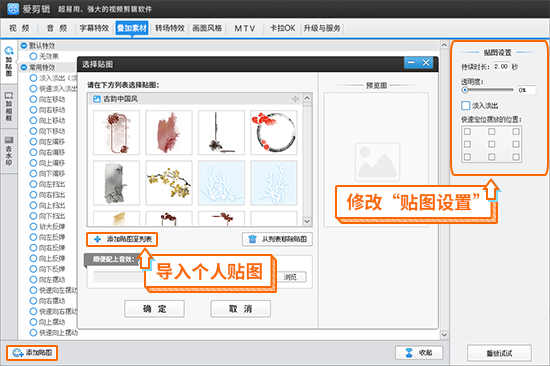The width and height of the screenshot is (550, 366).
Task: Click the 古韵中国风 category picture icon
Action: click(x=96, y=99)
